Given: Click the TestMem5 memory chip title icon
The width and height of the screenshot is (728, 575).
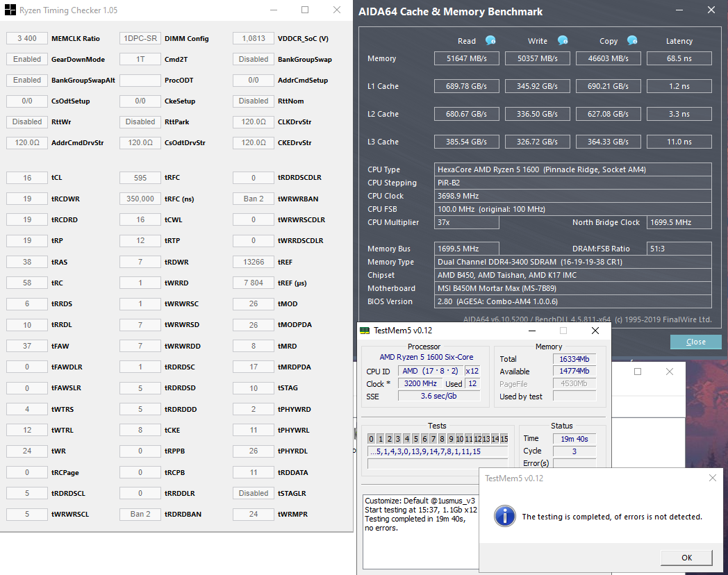Looking at the screenshot, I should click(x=365, y=331).
